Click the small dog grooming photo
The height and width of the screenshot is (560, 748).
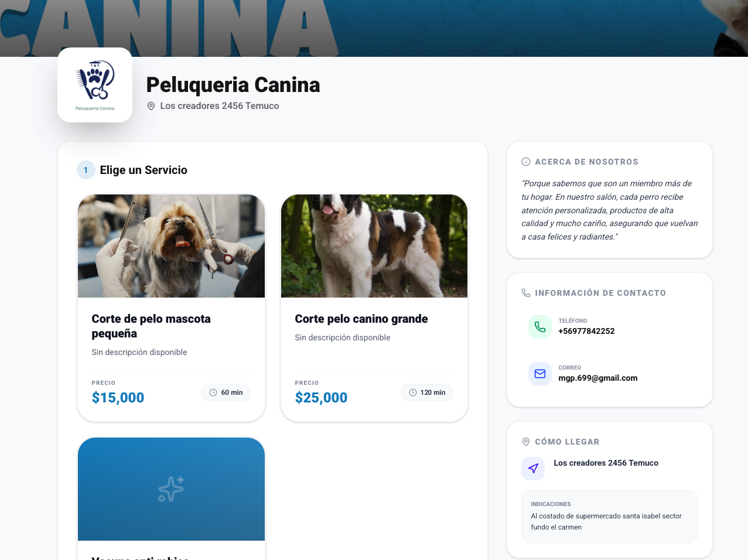[x=172, y=246]
